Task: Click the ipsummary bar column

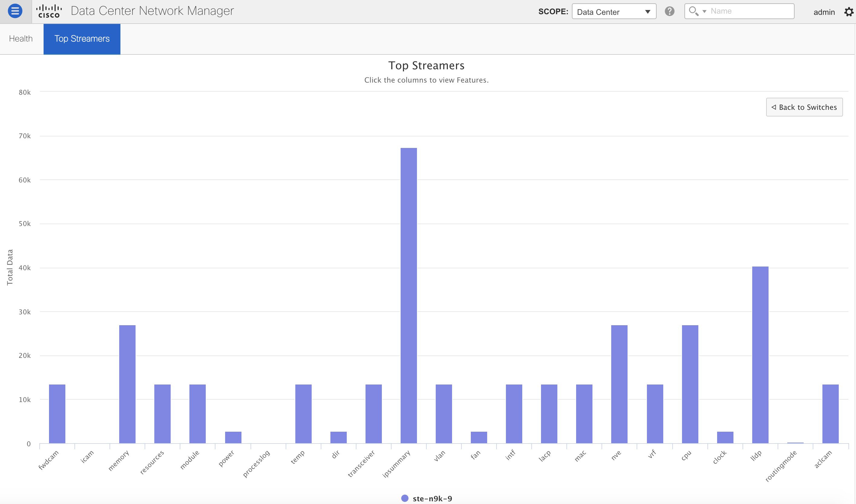Action: tap(409, 296)
